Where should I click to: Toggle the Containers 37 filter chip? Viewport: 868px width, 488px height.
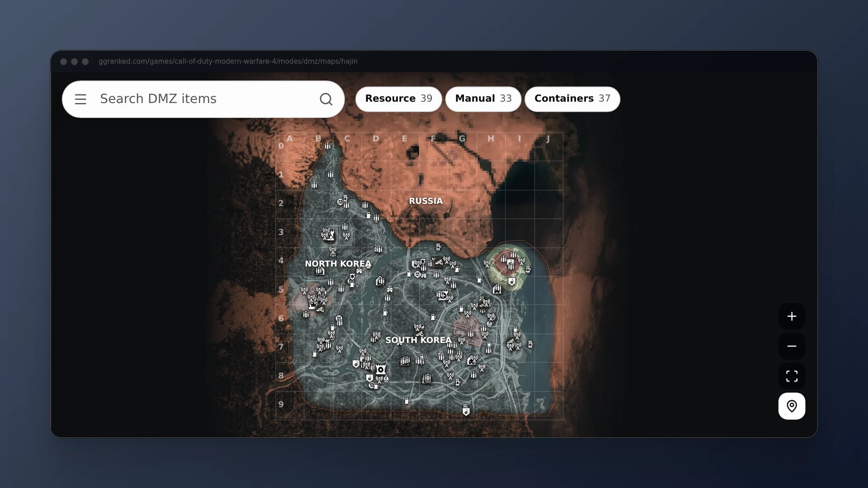coord(572,99)
